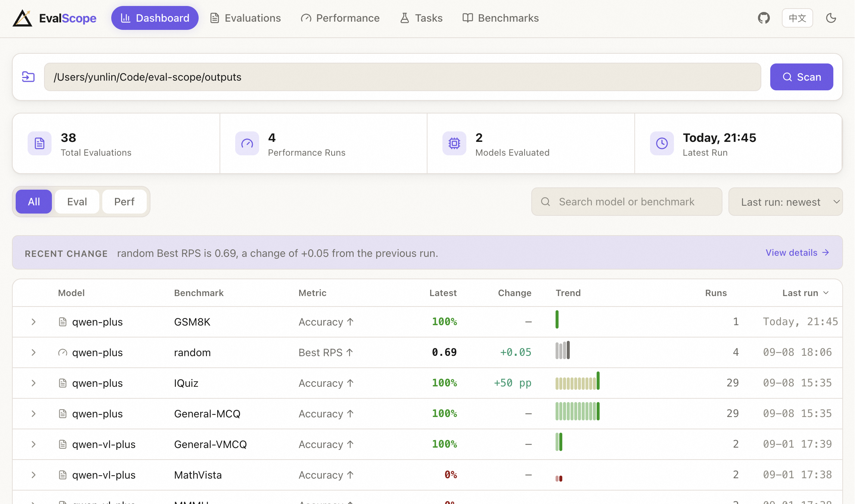Click the document icon next to qwen-plus GSM8K
The image size is (855, 504).
[63, 322]
